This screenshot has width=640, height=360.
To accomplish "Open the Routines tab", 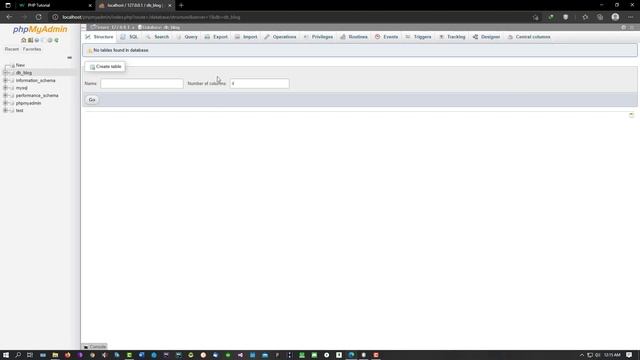I will pyautogui.click(x=354, y=37).
